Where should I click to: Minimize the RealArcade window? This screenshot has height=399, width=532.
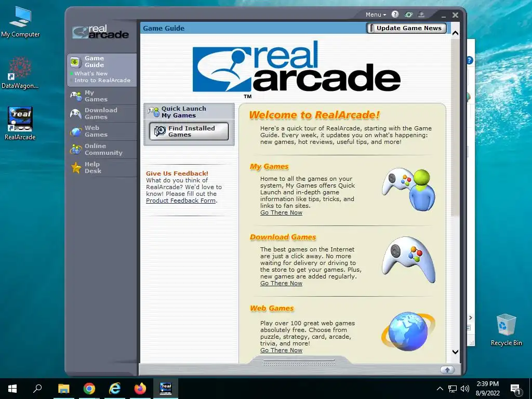444,15
